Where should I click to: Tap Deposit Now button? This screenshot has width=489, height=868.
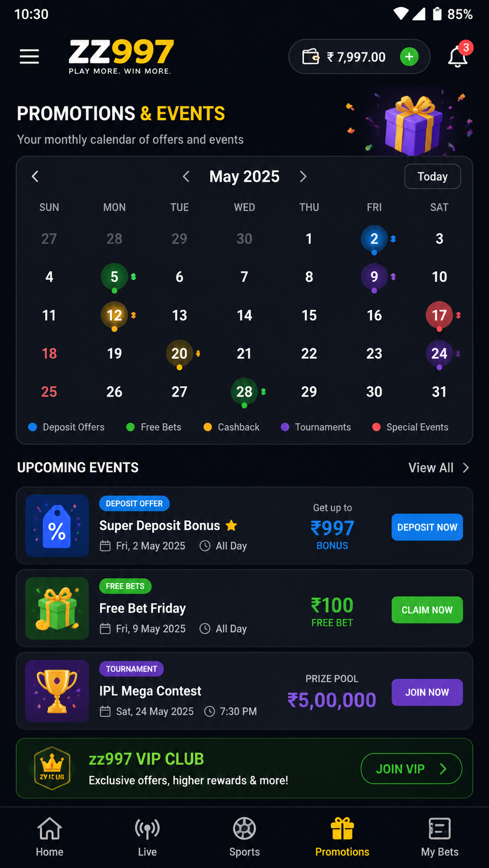pos(427,527)
